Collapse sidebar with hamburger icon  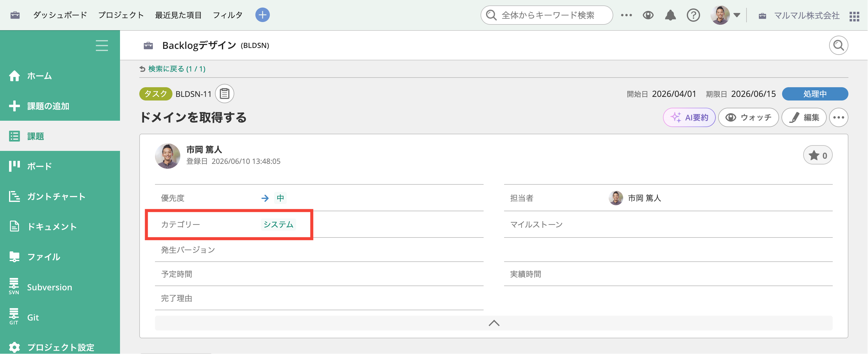pos(102,46)
